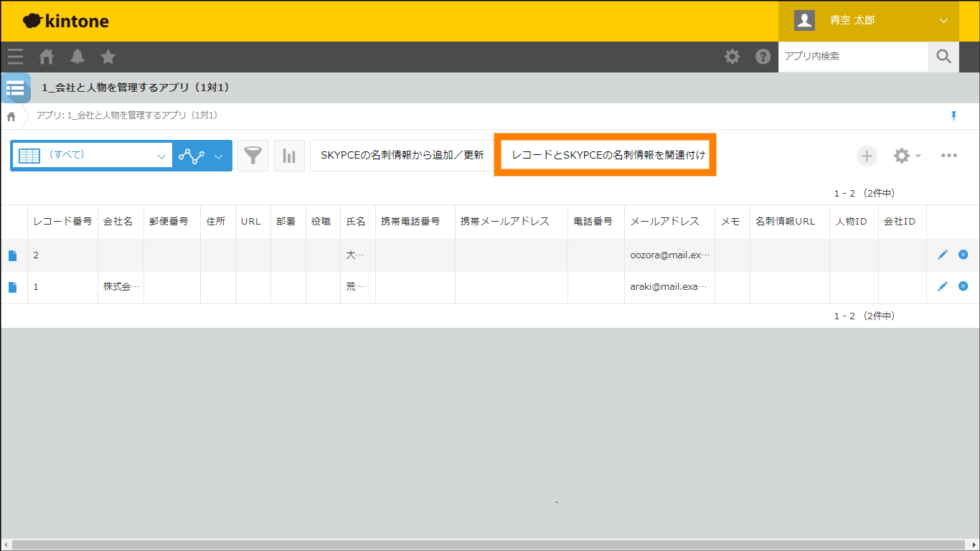The image size is (980, 551).
Task: Edit record 2 with pencil icon
Action: (942, 255)
